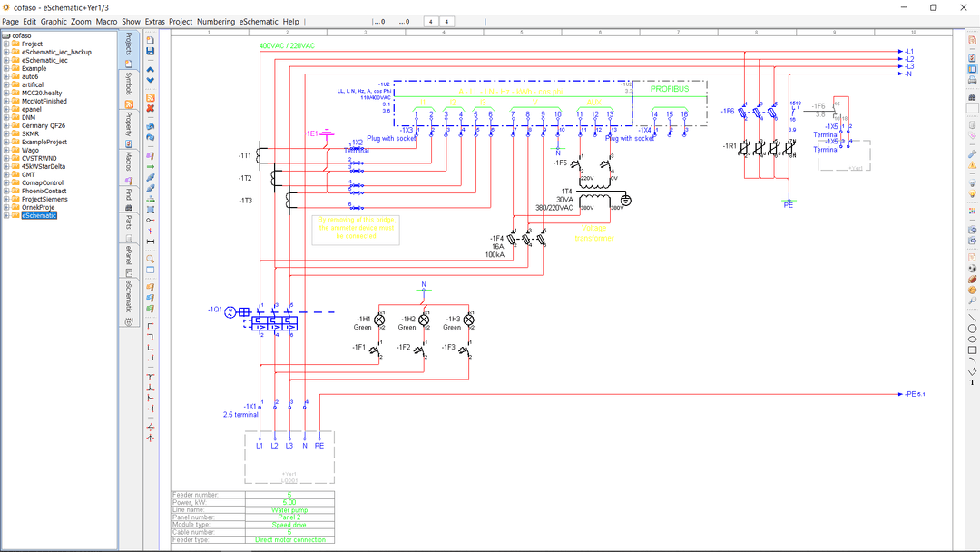Select the arc drawing tool
Screen dimensions: 980x552
972,360
